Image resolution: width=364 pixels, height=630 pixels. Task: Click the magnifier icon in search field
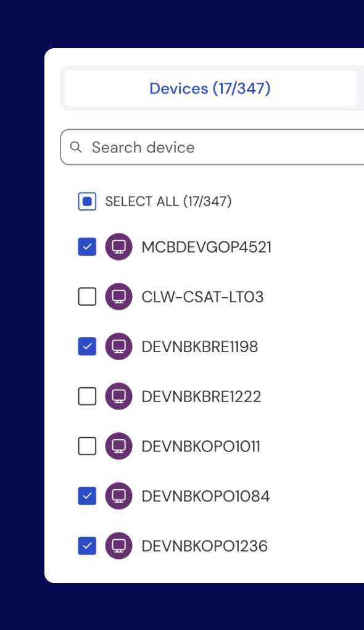point(75,147)
